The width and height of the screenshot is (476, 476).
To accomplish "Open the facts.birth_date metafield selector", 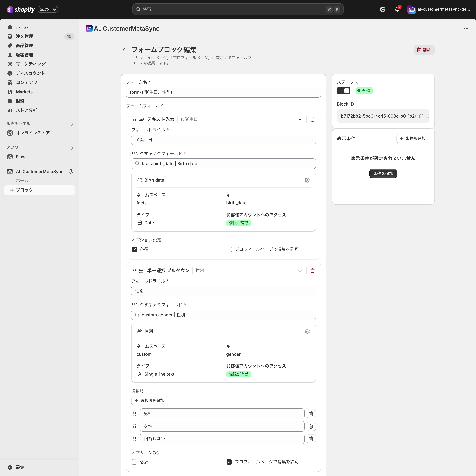I will [223, 164].
